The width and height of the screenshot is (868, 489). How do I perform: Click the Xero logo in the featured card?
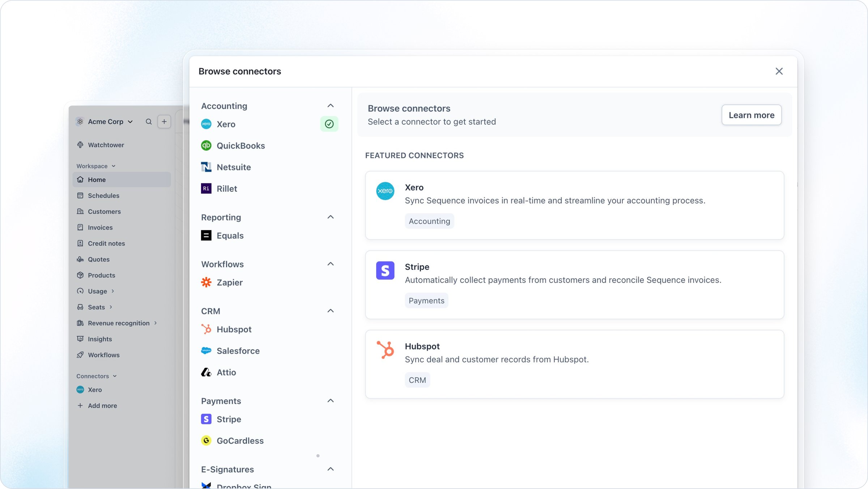coord(385,191)
